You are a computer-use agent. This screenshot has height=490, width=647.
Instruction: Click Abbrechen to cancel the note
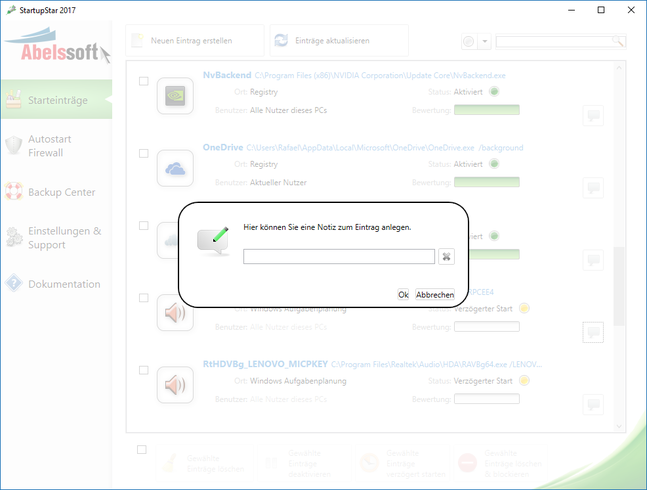click(434, 294)
